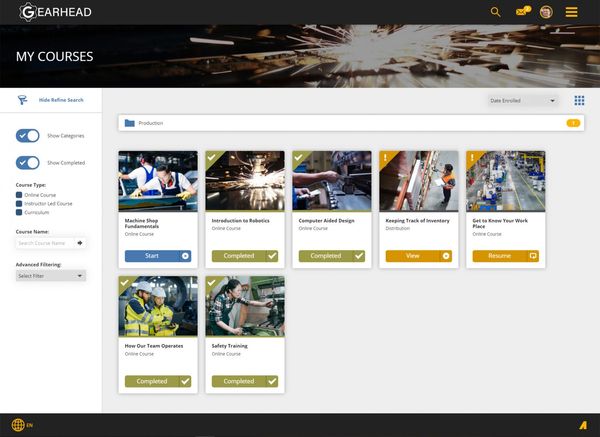Open Get to Know Your Work Place thumbnail
The width and height of the screenshot is (600, 437).
click(x=505, y=181)
